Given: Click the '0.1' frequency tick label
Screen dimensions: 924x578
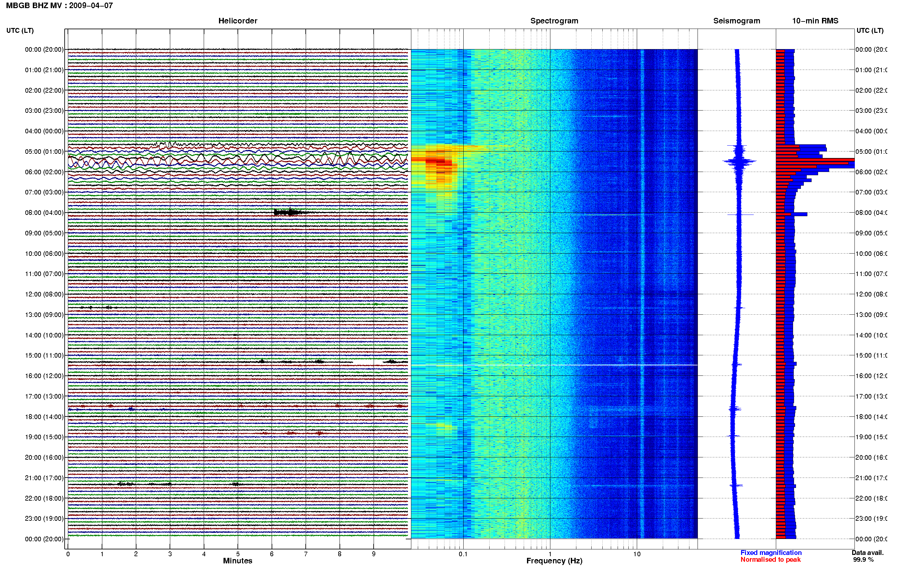Looking at the screenshot, I should coord(463,554).
